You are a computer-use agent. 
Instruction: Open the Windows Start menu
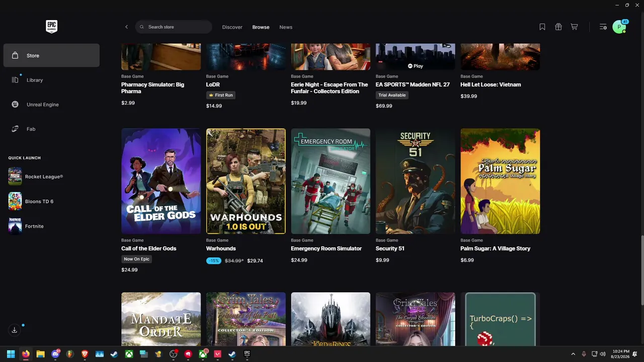pos(11,354)
